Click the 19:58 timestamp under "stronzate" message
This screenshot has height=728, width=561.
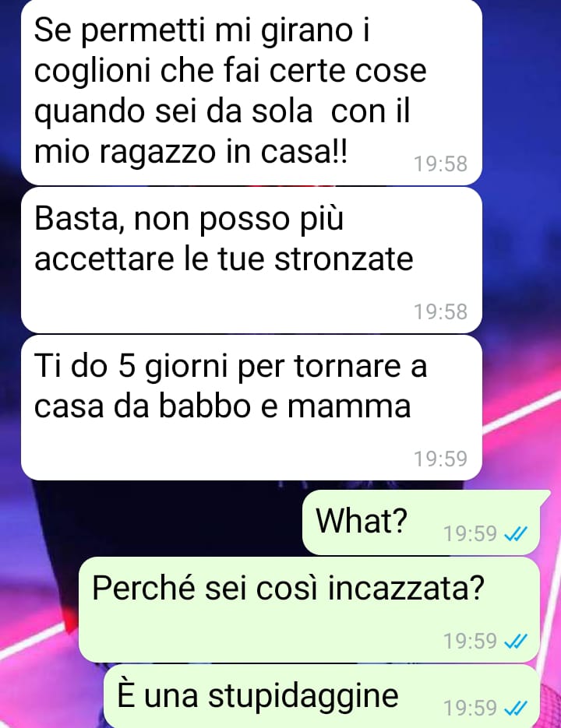(441, 311)
